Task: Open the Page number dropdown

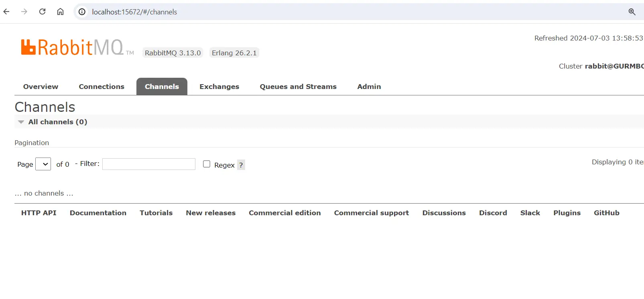Action: 43,164
